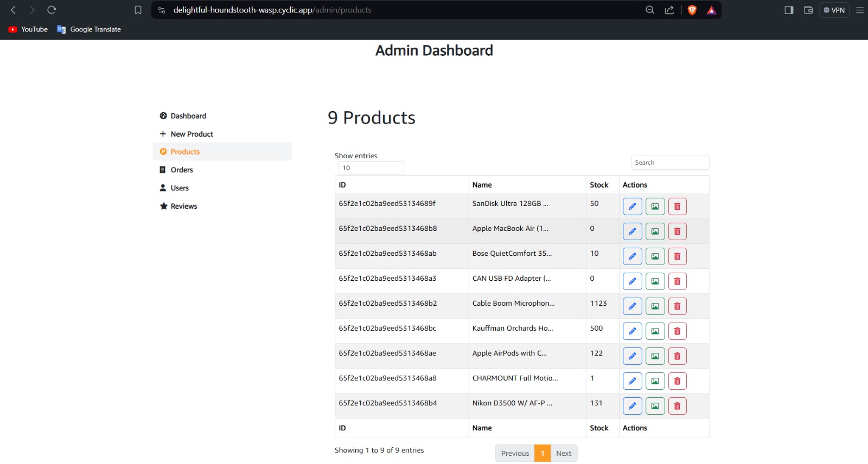Delete the Cable Boom Microphone product
The image size is (868, 464).
click(x=677, y=306)
